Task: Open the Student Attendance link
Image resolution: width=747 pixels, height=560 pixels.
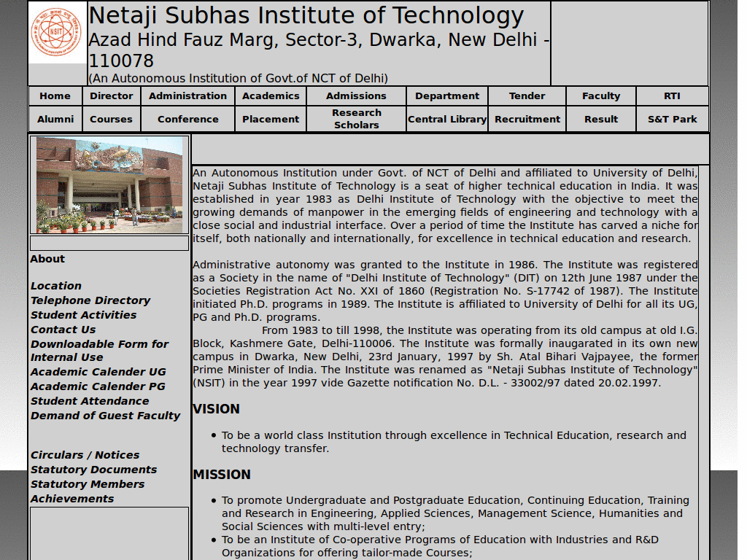Action: [90, 401]
